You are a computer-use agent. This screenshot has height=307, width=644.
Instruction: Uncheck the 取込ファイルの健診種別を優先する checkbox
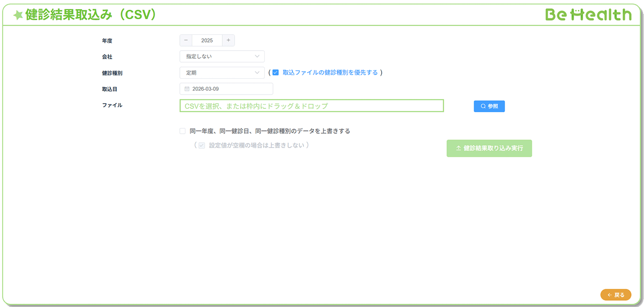275,73
